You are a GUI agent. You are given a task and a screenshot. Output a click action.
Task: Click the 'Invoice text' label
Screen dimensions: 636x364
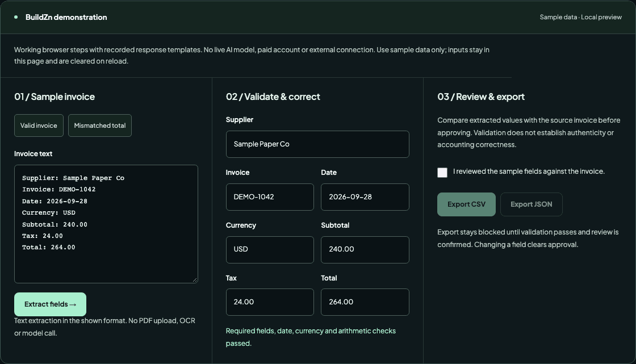coord(34,154)
